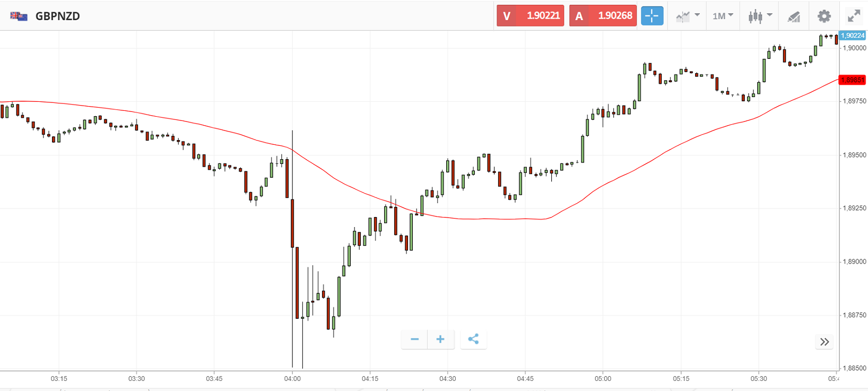The height and width of the screenshot is (391, 868).
Task: Zoom in the chart with plus button
Action: coord(440,340)
